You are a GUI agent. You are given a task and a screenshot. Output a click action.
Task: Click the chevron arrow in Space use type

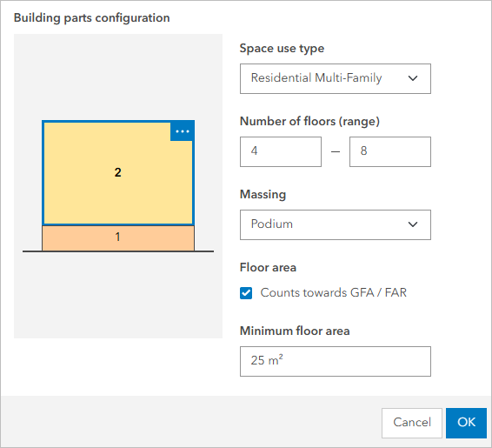click(413, 78)
